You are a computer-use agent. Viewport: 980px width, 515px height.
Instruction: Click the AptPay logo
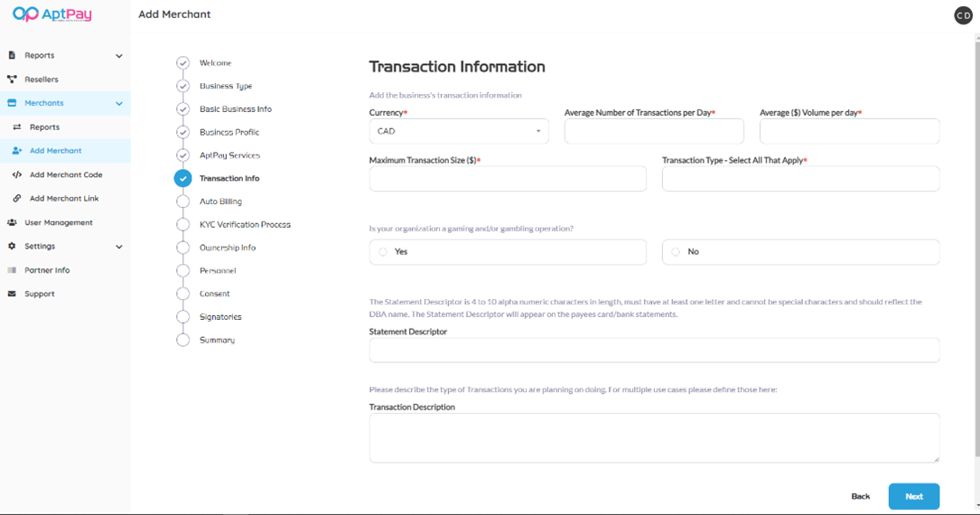tap(52, 14)
